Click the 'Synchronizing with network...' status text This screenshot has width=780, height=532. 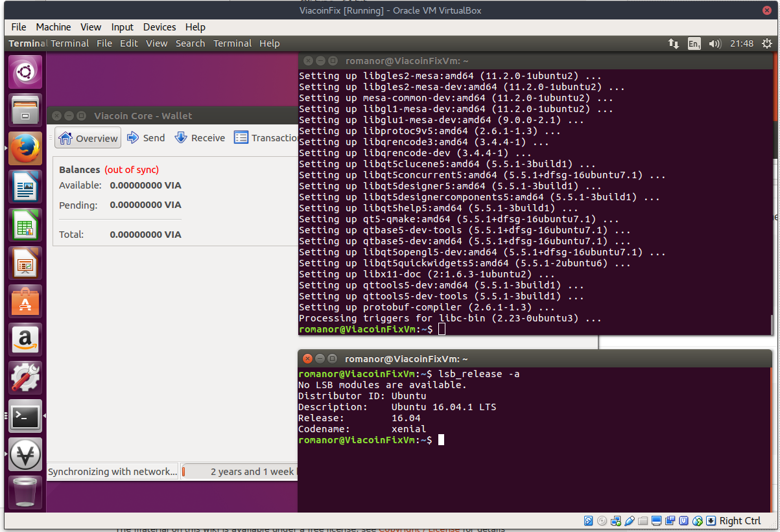[113, 472]
